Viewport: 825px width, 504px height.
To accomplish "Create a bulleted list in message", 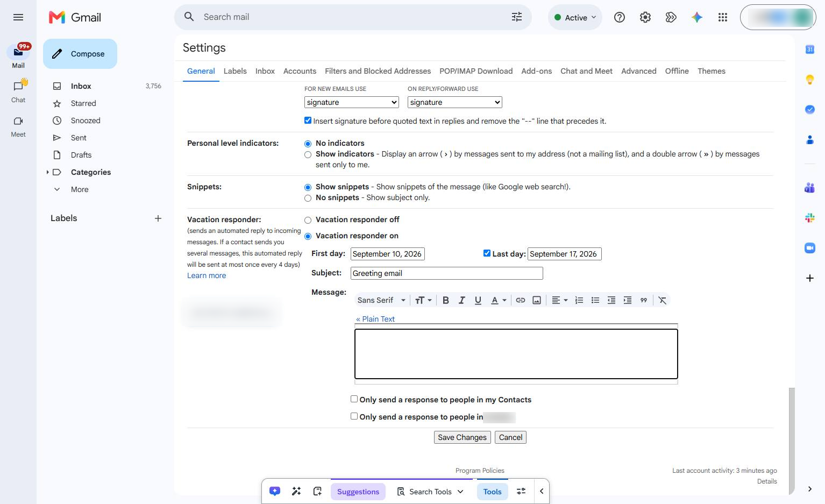I will click(x=595, y=300).
